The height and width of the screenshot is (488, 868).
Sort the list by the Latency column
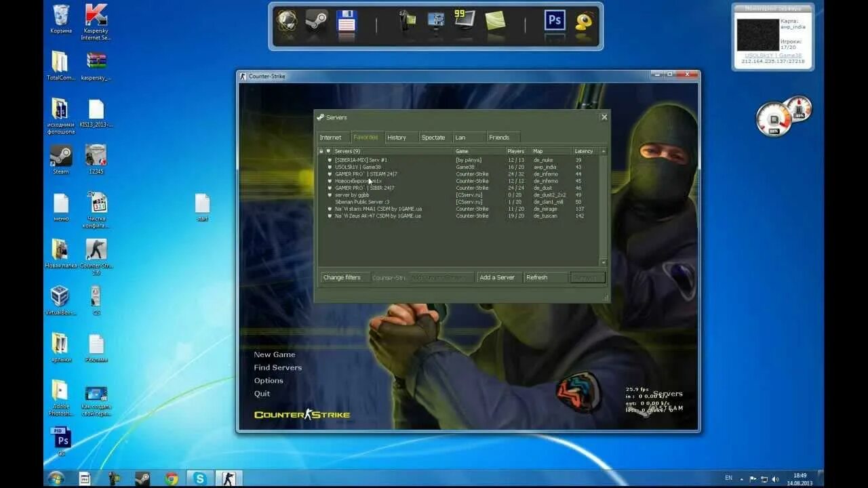586,151
